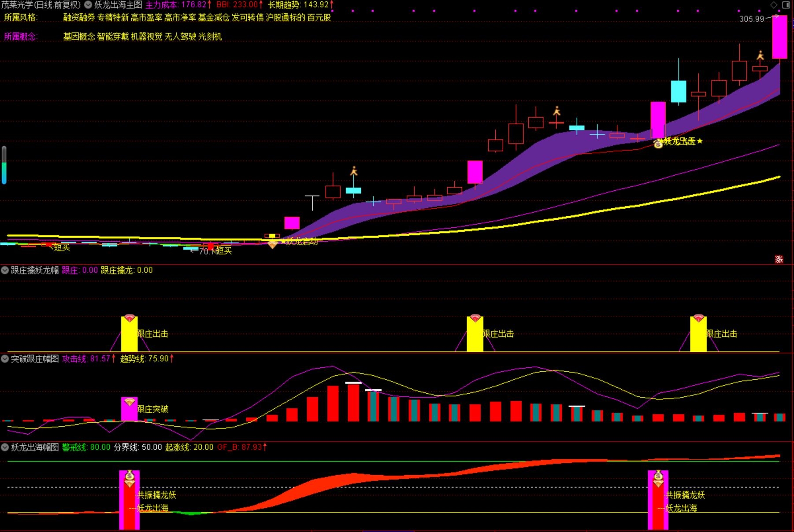The image size is (794, 532).
Task: Click the 基因概念 concept tag
Action: tap(79, 37)
